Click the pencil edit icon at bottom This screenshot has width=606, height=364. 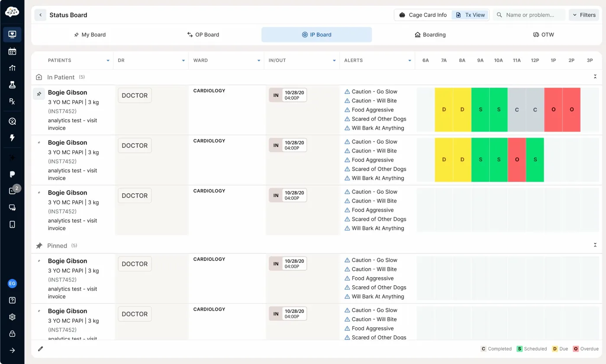(41, 348)
